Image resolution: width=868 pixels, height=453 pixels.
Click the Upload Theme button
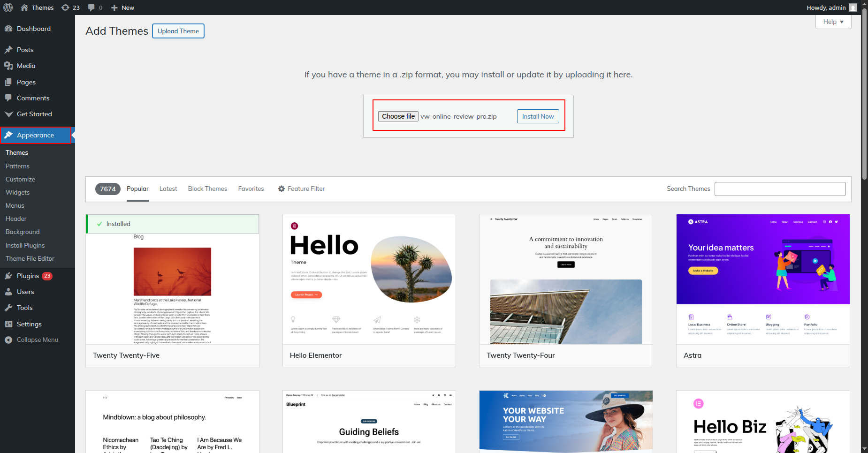[178, 31]
